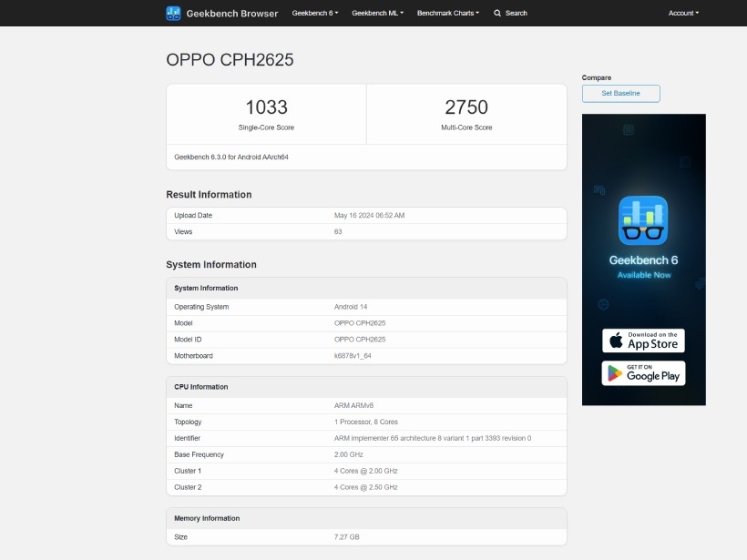Click the Google Play triangle logo
Screen dimensions: 747x560
[x=616, y=373]
